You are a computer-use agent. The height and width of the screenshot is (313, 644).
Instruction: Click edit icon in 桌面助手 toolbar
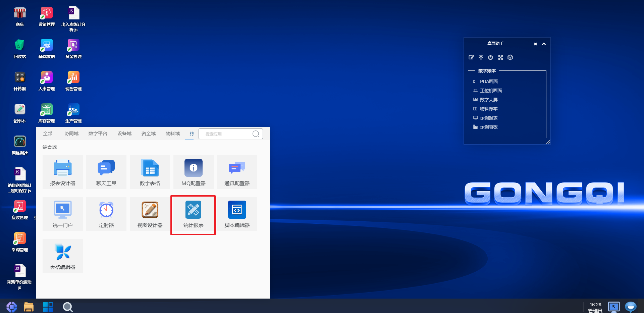click(x=471, y=57)
